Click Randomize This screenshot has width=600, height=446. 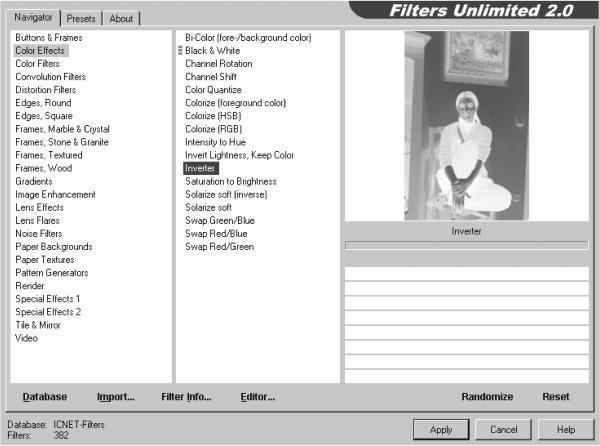point(487,397)
